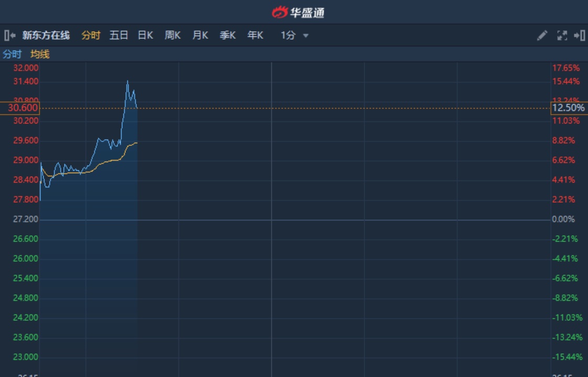
Task: Toggle the blue 分时 line legend
Action: click(x=12, y=54)
